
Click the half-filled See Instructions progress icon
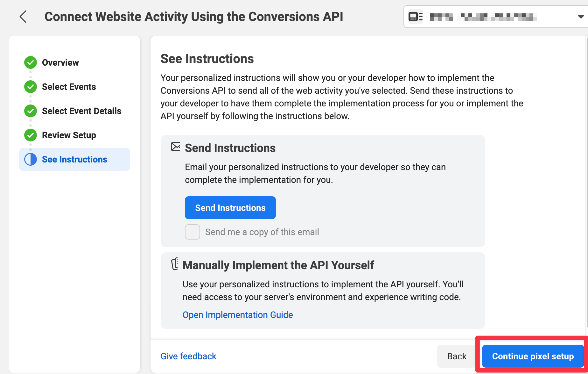point(31,159)
